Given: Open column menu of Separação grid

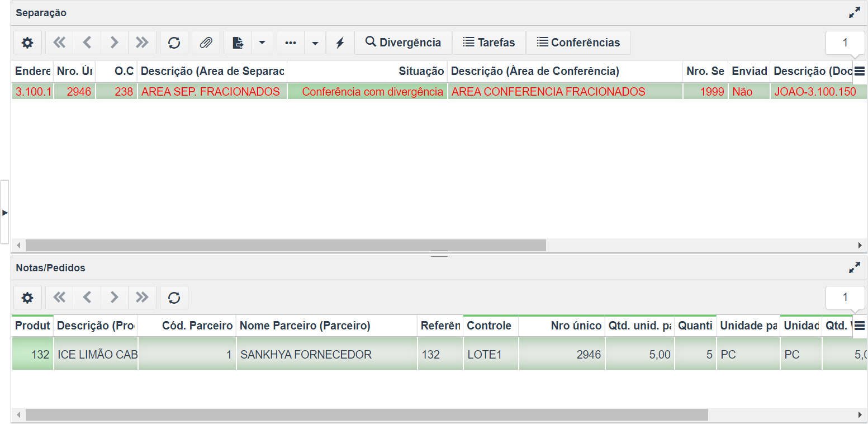Looking at the screenshot, I should (x=860, y=71).
